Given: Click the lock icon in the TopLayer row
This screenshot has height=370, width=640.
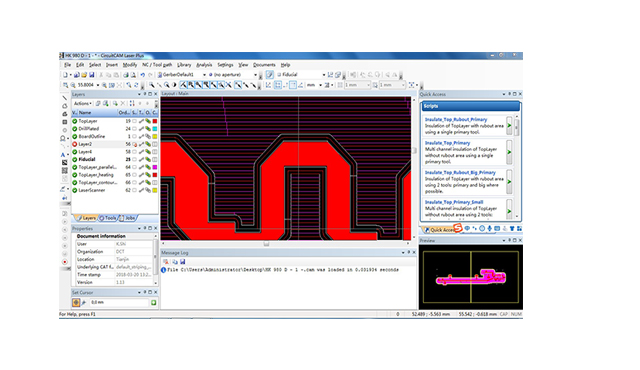Looking at the screenshot, I should [x=141, y=121].
